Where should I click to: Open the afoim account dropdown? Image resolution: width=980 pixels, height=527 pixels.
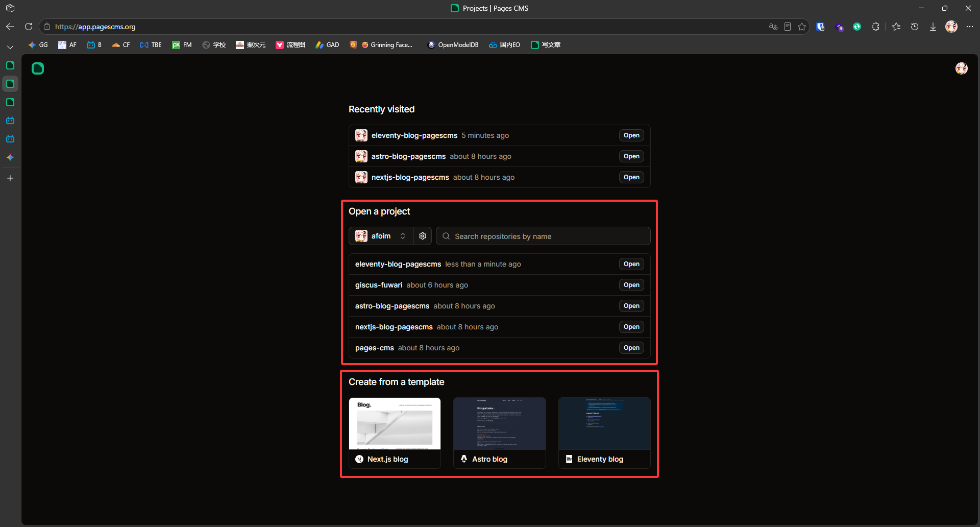click(381, 236)
